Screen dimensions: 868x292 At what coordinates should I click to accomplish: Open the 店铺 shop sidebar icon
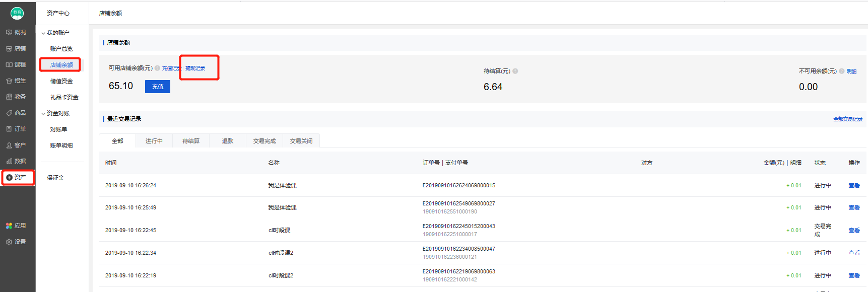pyautogui.click(x=9, y=49)
